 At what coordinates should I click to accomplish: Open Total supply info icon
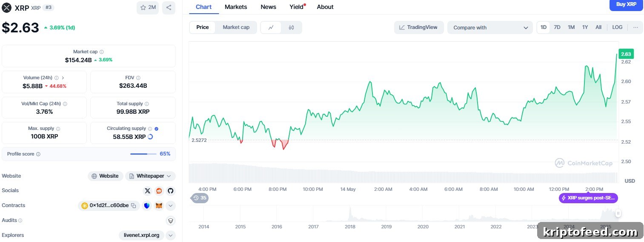click(147, 104)
